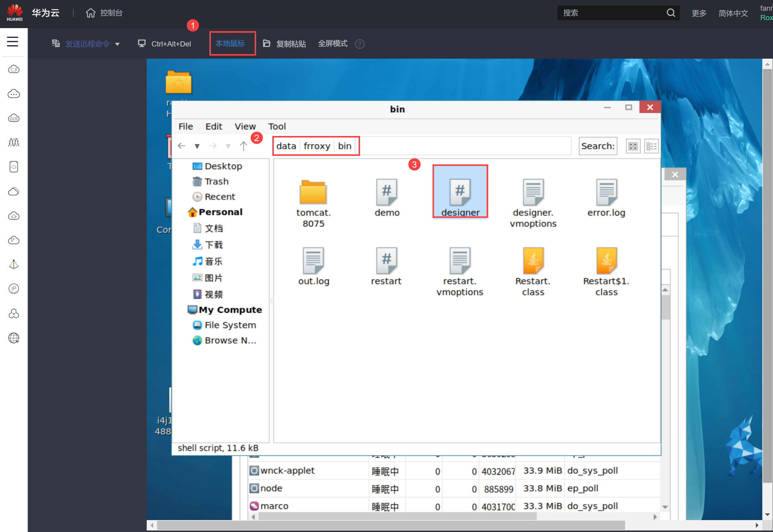Toggle 全屏模式 fullscreen mode

pos(332,44)
